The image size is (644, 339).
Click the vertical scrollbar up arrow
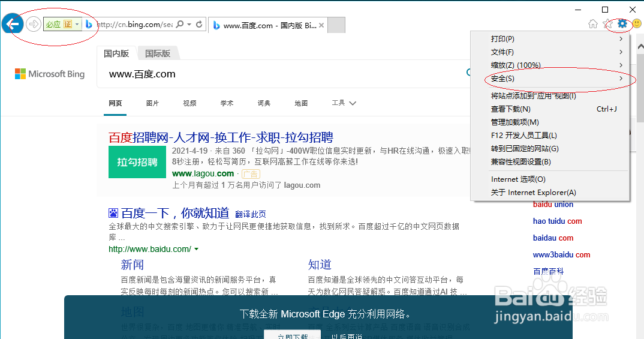(640, 46)
